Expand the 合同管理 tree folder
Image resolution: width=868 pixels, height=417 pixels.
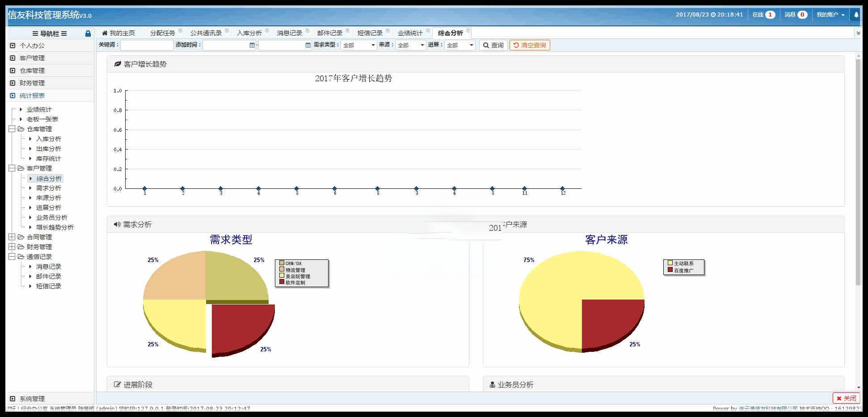coord(12,237)
